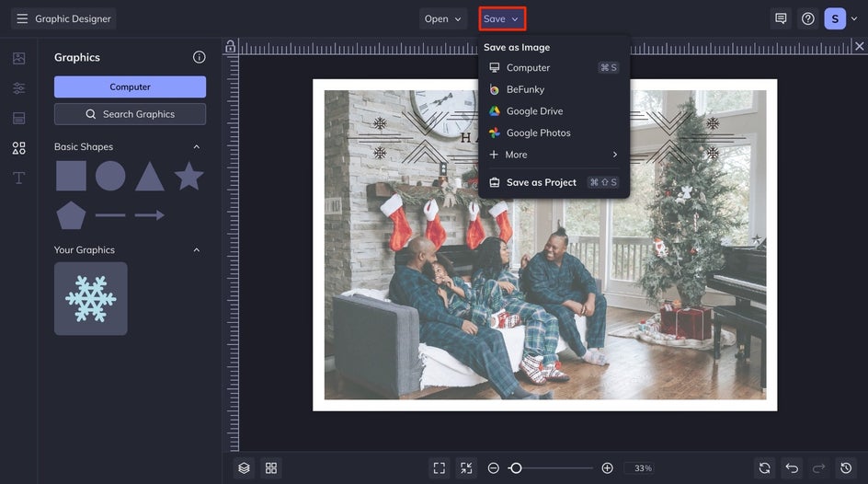
Task: Open the Layers panel icon
Action: coord(245,468)
